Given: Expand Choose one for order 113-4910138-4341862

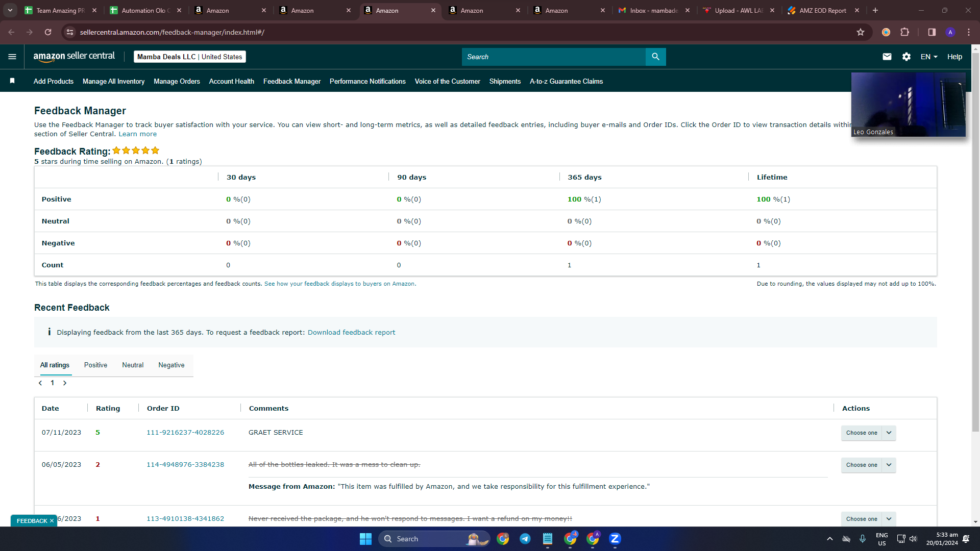Looking at the screenshot, I should (869, 519).
